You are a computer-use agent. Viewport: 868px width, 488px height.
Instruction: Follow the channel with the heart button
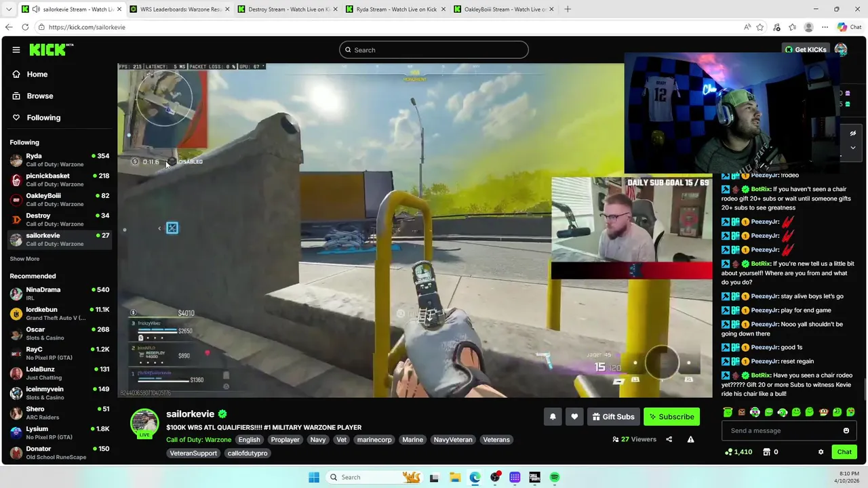[x=574, y=417]
